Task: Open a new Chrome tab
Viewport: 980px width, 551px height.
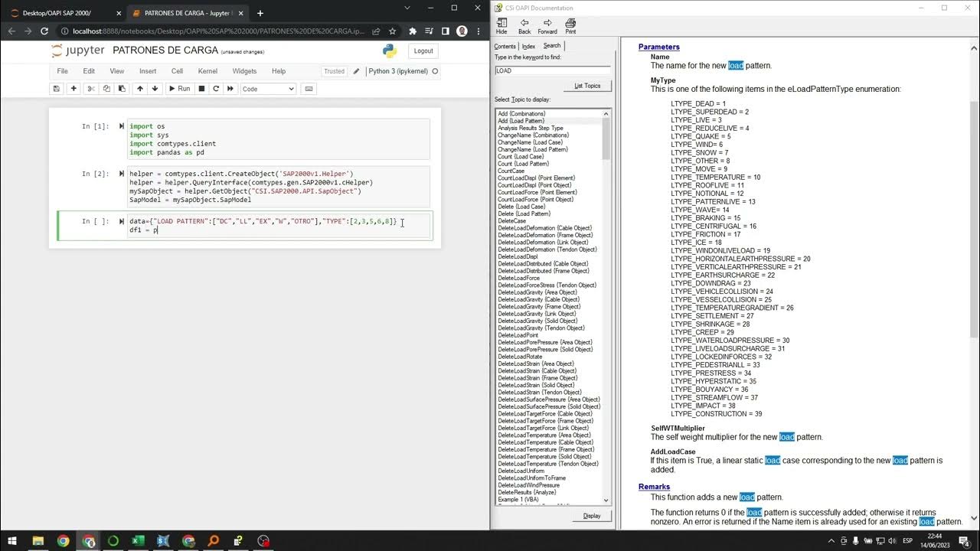Action: coord(260,13)
